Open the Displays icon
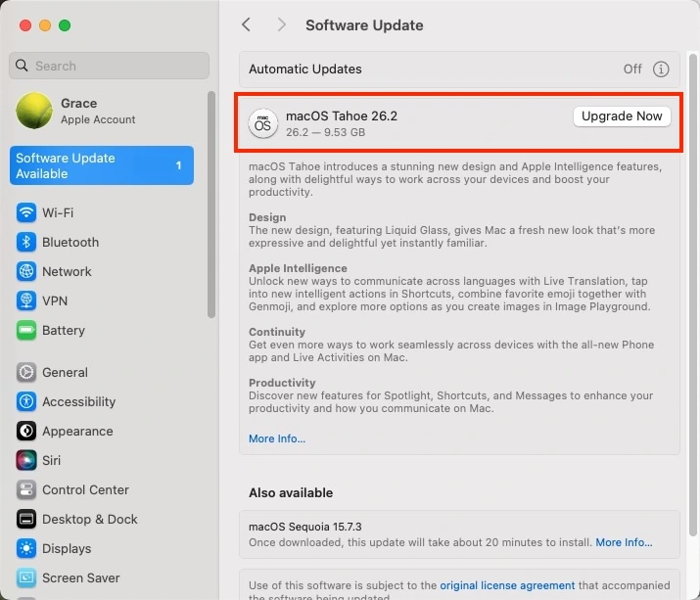700x600 pixels. pyautogui.click(x=26, y=549)
